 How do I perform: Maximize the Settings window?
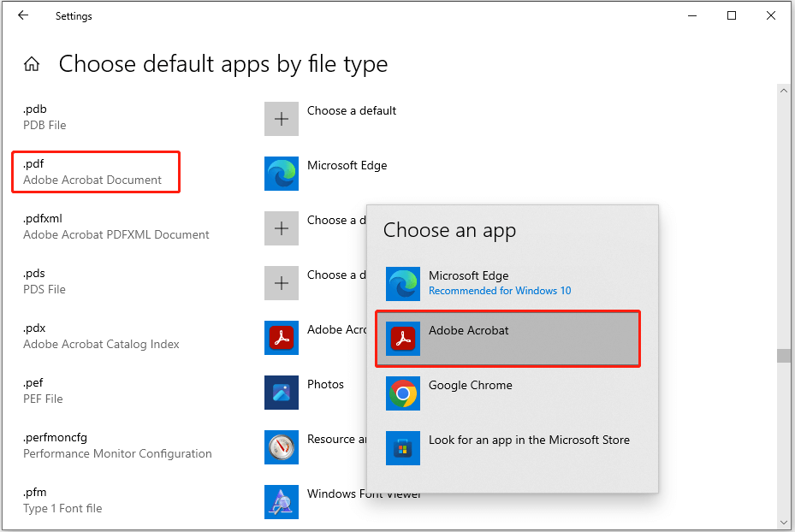[x=731, y=15]
